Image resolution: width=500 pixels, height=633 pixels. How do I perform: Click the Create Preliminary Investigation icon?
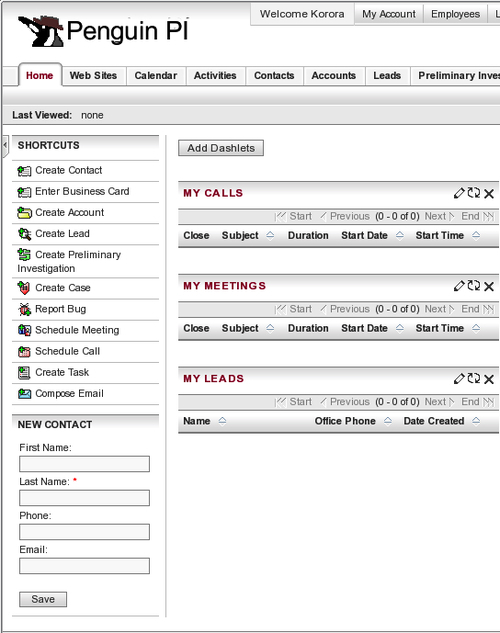tap(24, 255)
